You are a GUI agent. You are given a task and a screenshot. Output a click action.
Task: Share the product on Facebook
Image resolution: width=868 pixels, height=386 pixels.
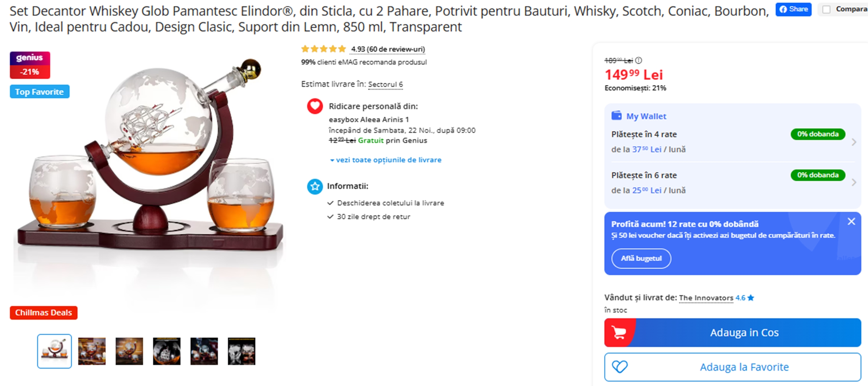[x=793, y=9]
